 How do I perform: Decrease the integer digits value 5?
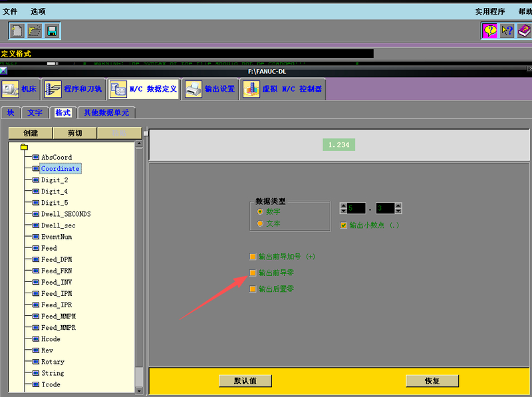pyautogui.click(x=343, y=211)
